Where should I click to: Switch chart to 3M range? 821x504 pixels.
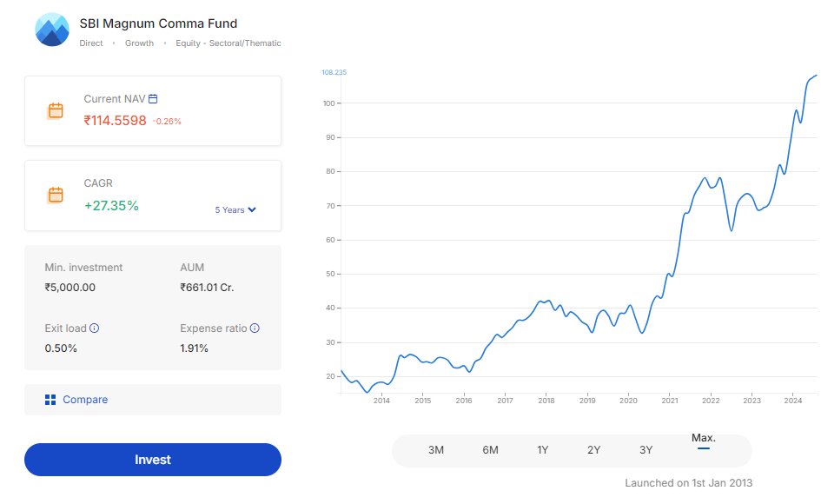coord(435,450)
